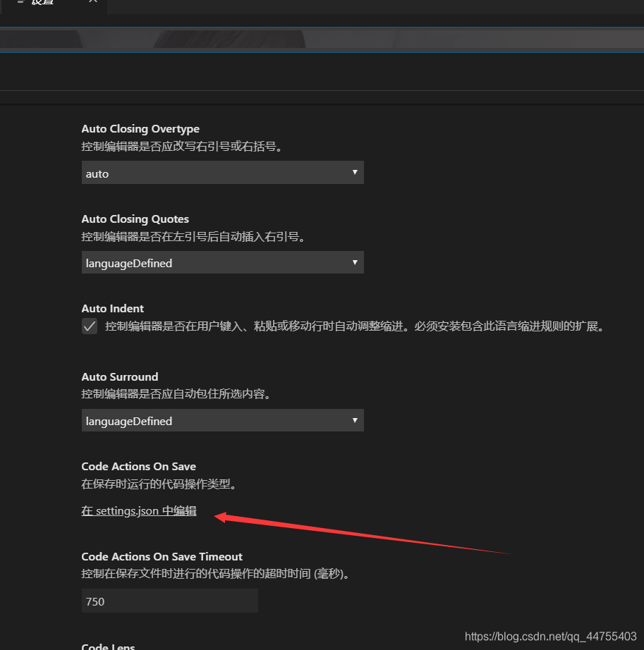The height and width of the screenshot is (650, 644).
Task: Click the Code Actions On Save Timeout field
Action: [170, 601]
